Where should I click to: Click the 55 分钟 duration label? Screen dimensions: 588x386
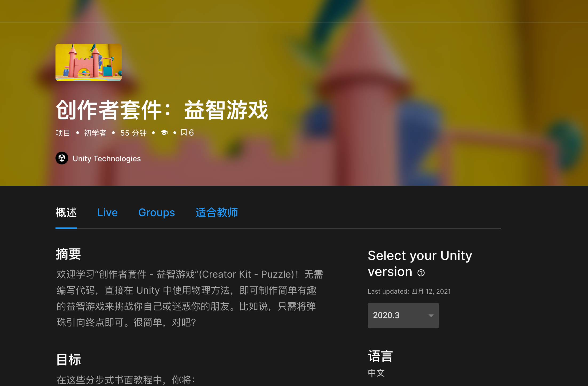pyautogui.click(x=133, y=133)
